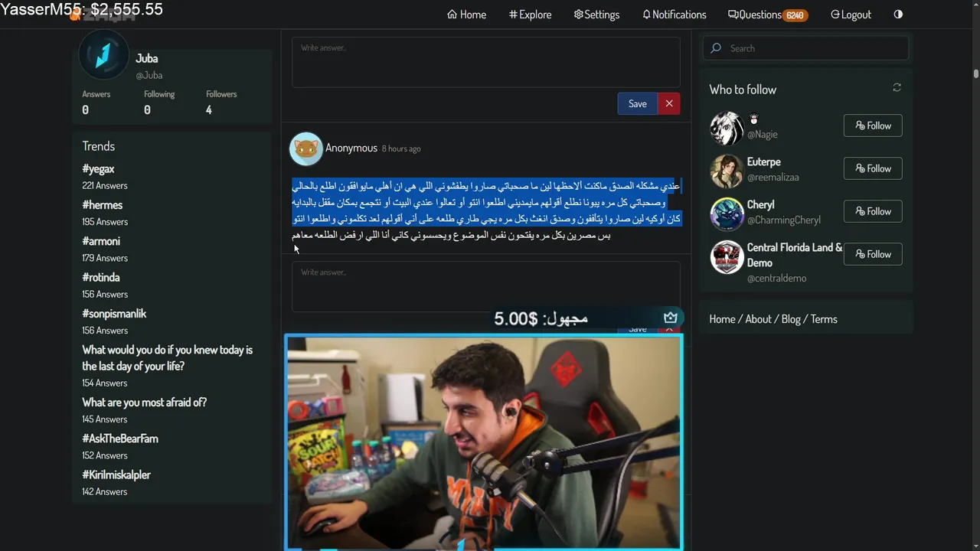
Task: Click the Logout arrow icon
Action: pos(835,15)
